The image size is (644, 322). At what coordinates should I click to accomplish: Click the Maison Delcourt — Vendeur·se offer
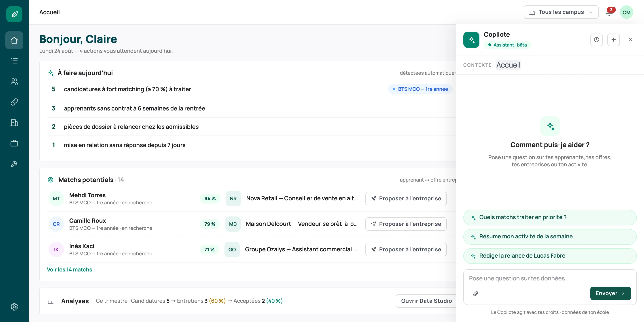tap(302, 224)
